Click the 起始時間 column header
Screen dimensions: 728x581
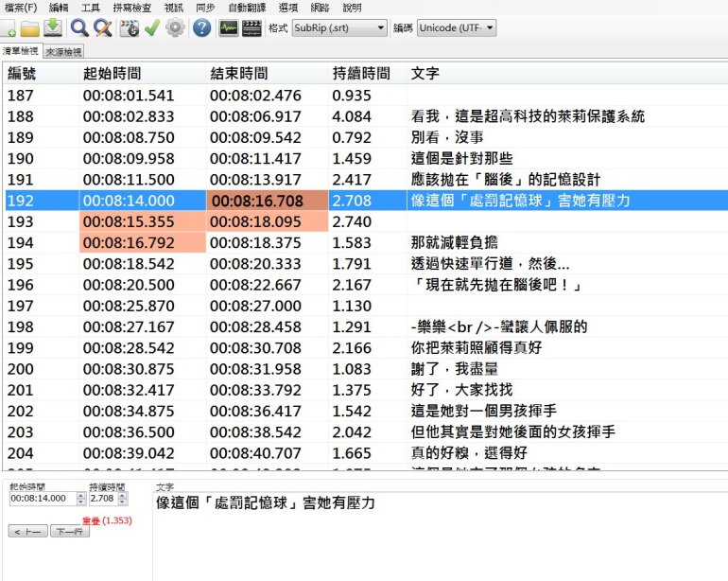click(142, 74)
